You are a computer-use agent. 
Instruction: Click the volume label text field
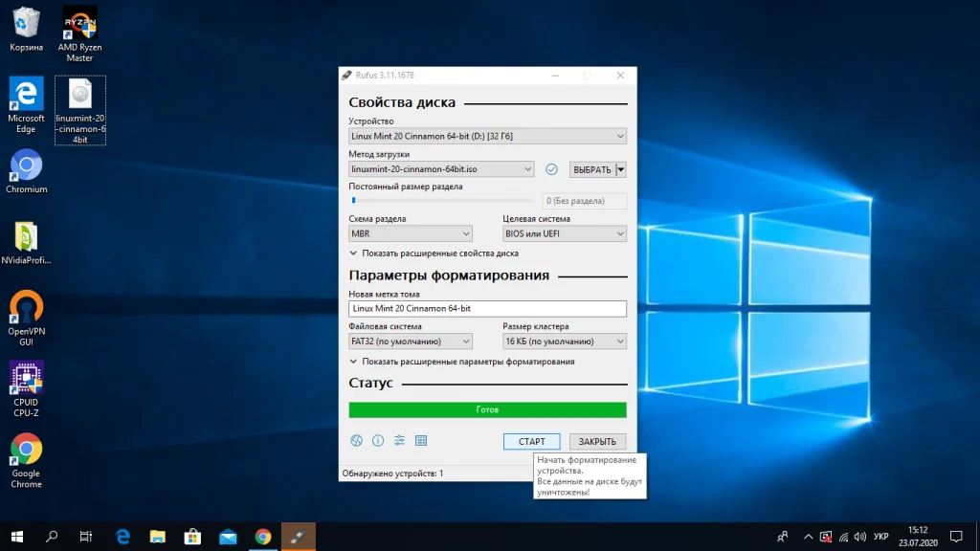pyautogui.click(x=487, y=309)
